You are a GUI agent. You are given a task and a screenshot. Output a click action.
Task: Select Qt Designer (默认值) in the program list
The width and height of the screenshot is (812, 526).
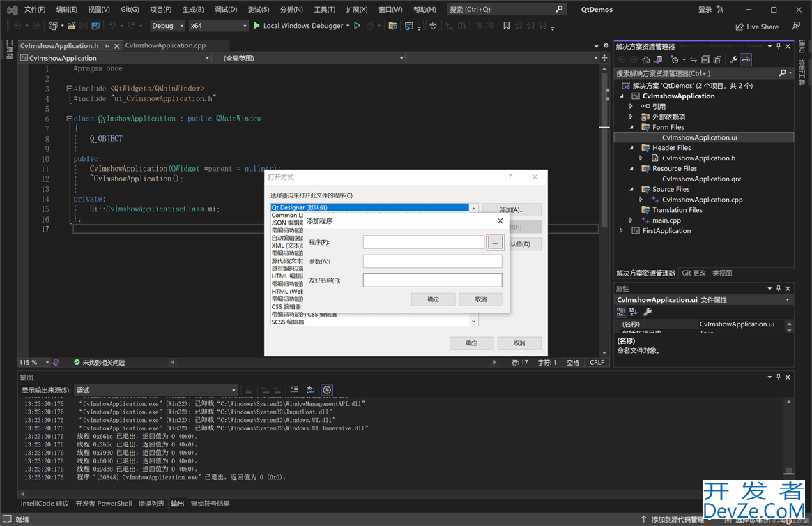369,207
